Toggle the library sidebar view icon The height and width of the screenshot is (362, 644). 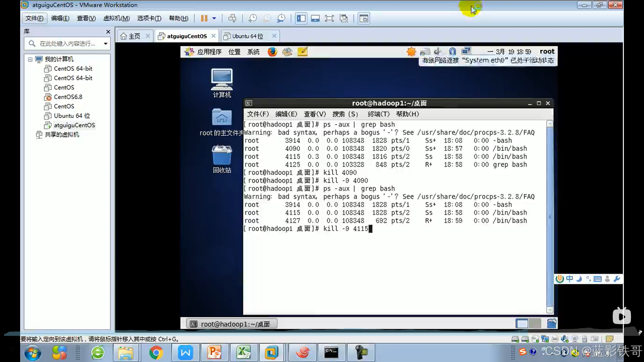pos(301,18)
